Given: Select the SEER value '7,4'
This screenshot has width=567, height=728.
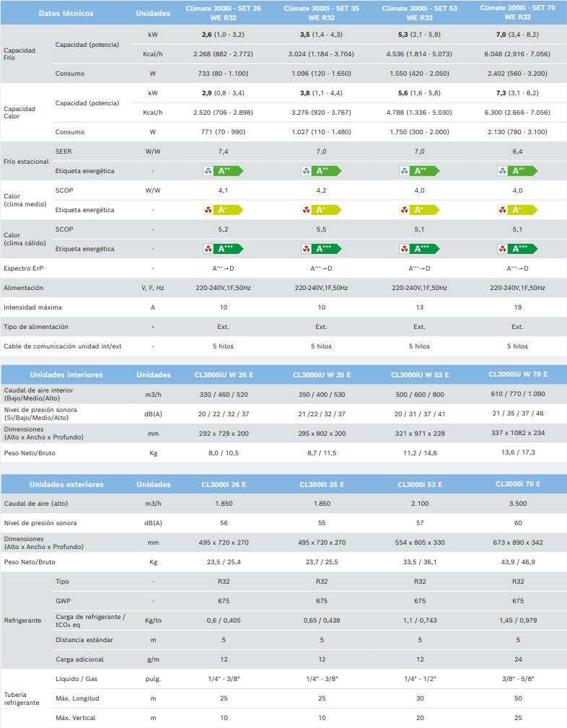Looking at the screenshot, I should pos(223,152).
